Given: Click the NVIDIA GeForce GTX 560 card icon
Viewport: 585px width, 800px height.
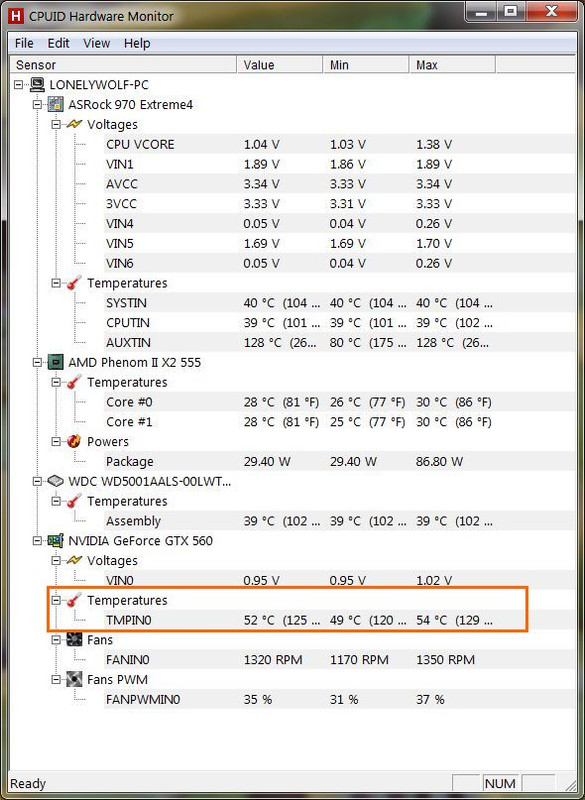Looking at the screenshot, I should click(x=56, y=540).
